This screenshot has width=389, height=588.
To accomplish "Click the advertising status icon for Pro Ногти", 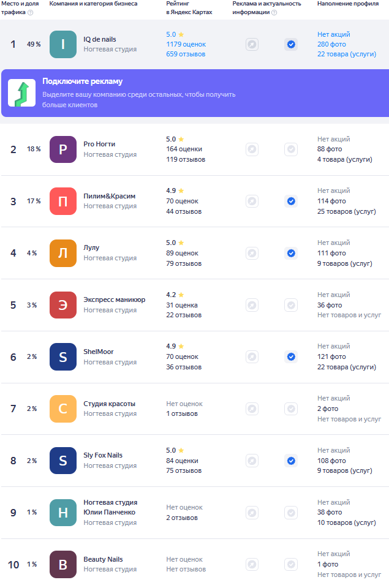I will pyautogui.click(x=252, y=149).
